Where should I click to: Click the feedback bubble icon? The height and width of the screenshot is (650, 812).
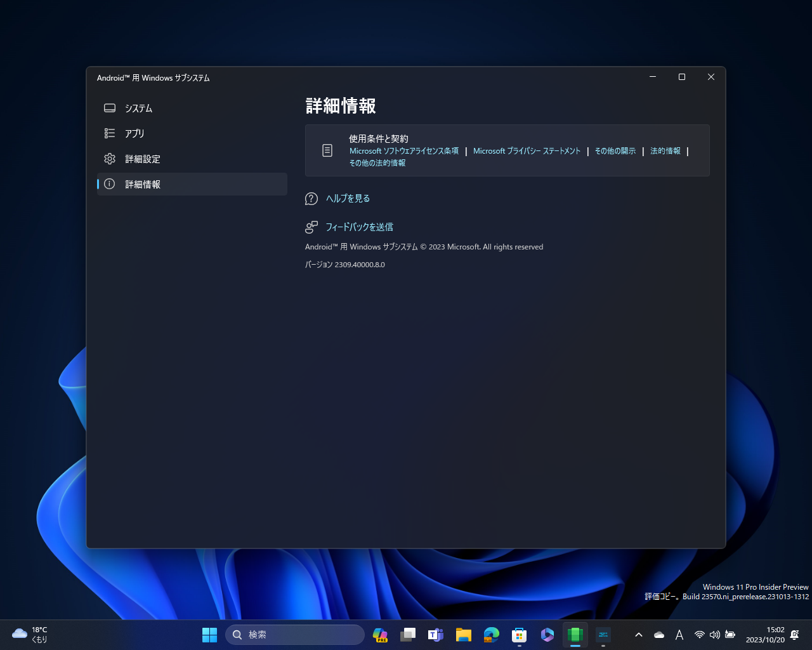[311, 227]
